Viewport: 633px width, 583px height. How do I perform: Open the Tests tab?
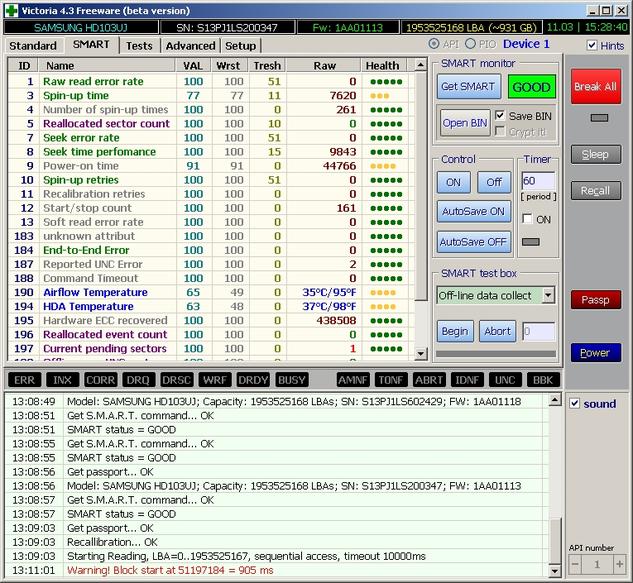(139, 46)
